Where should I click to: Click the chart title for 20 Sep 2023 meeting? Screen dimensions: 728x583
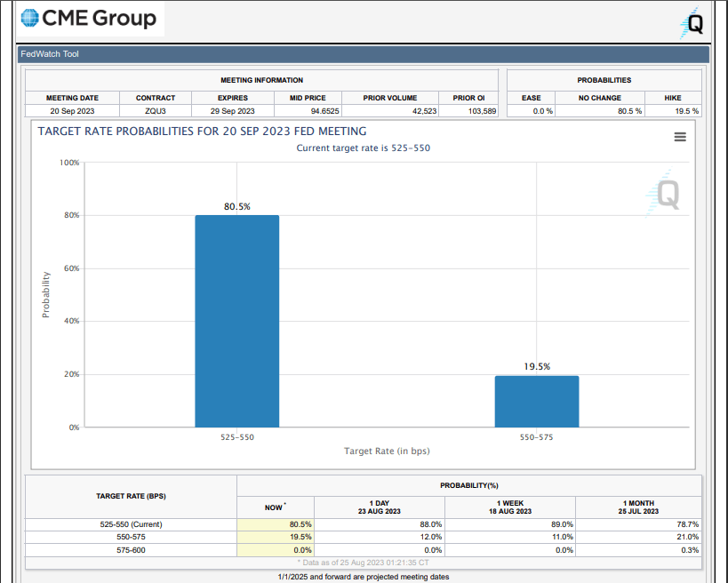[202, 132]
